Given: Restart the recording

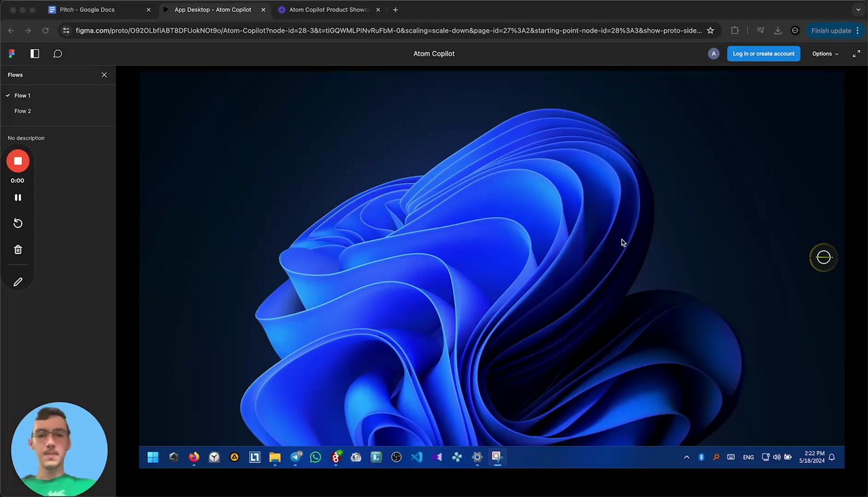Looking at the screenshot, I should [18, 223].
